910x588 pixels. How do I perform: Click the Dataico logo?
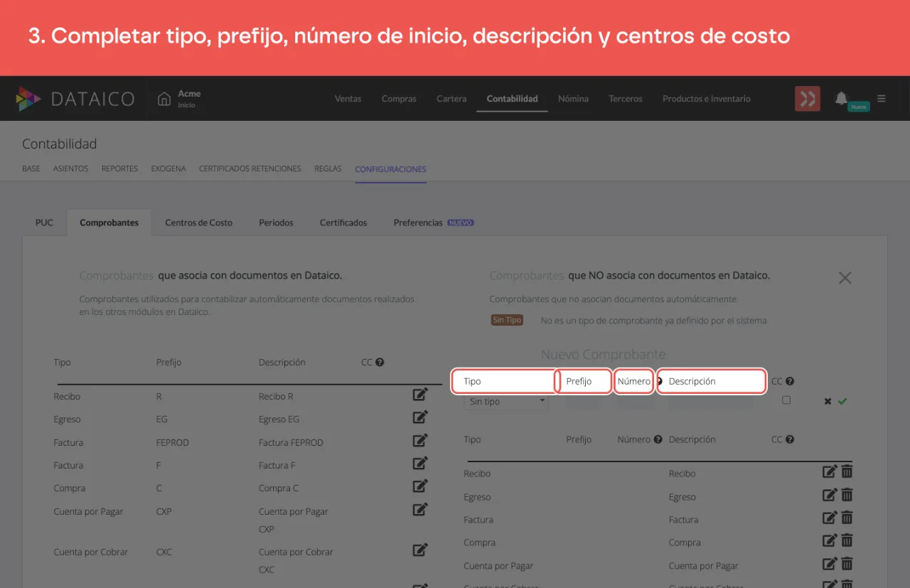[75, 99]
